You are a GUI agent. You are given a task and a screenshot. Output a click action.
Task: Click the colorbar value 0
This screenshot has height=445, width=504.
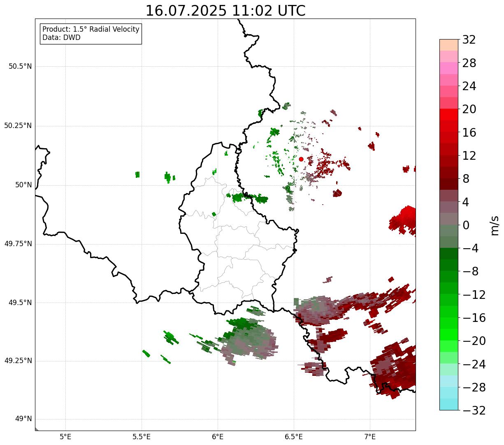[466, 225]
